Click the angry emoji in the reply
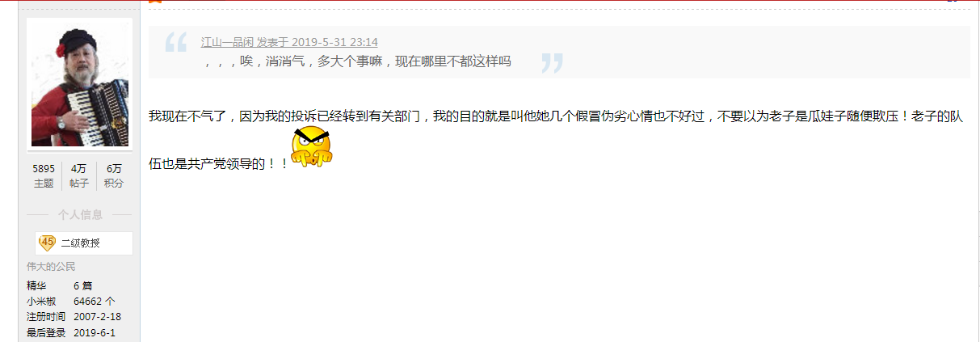Image resolution: width=980 pixels, height=342 pixels. click(312, 149)
